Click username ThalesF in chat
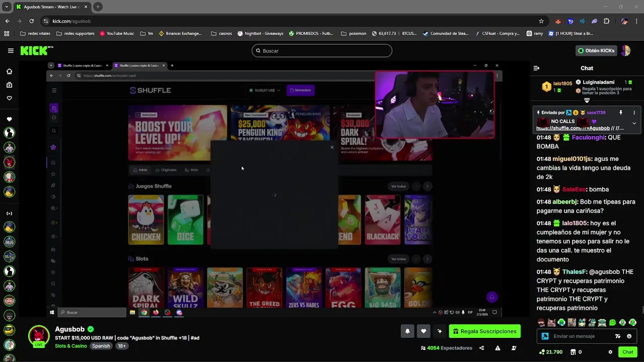 pyautogui.click(x=574, y=272)
